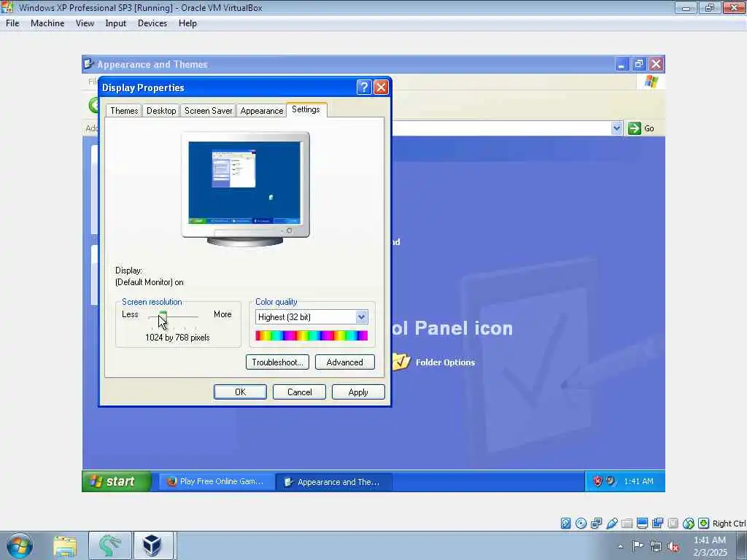The width and height of the screenshot is (747, 560).
Task: Click the blue display monitor icon in VirtualBox status bar
Action: [x=642, y=524]
